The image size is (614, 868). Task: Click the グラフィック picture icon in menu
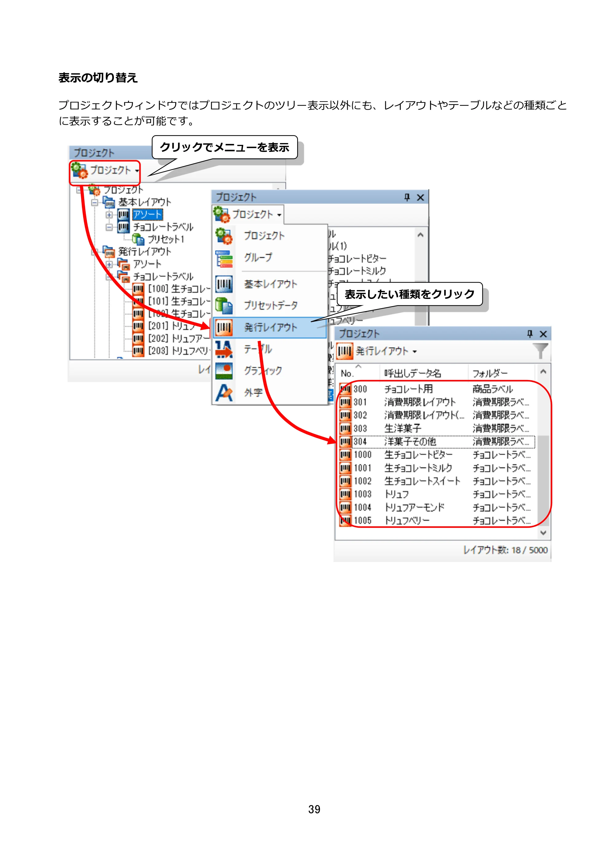(x=224, y=371)
